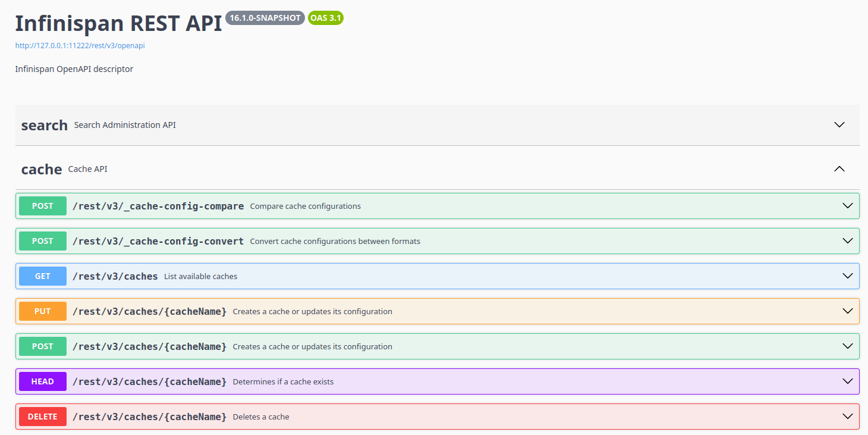
Task: Expand the search Administration API section
Action: tap(839, 125)
